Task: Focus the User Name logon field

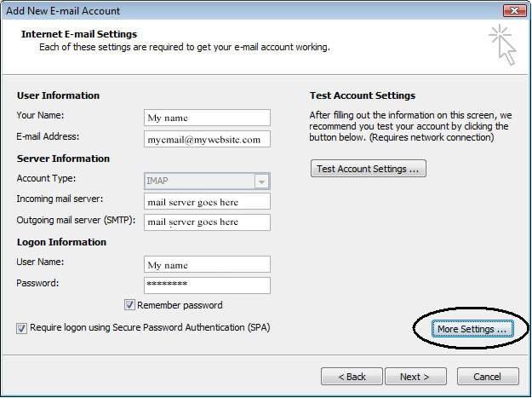Action: 208,265
